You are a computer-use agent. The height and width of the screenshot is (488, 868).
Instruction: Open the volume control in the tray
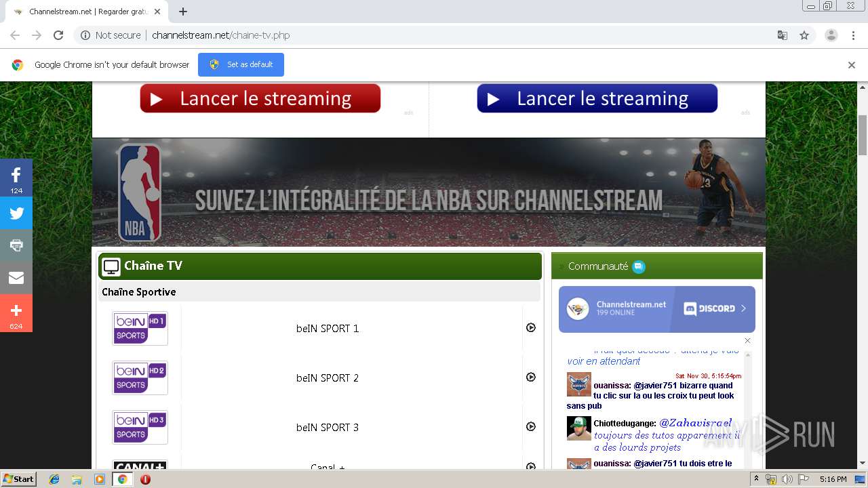(x=787, y=479)
